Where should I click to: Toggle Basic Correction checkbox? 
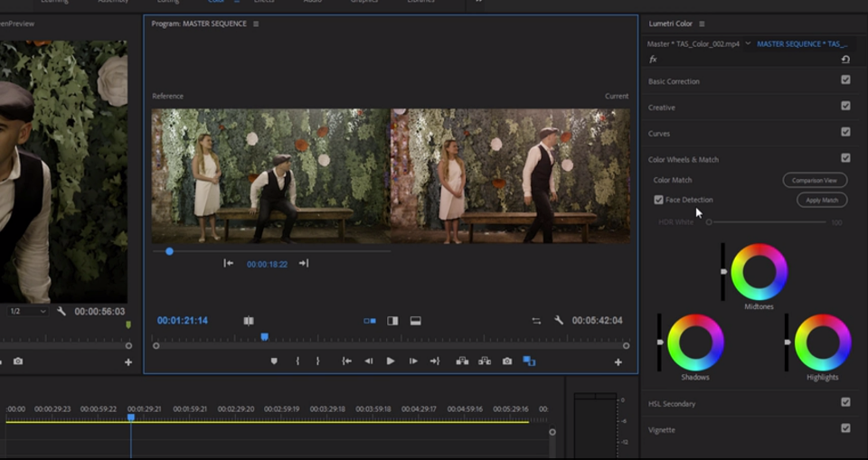coord(845,80)
